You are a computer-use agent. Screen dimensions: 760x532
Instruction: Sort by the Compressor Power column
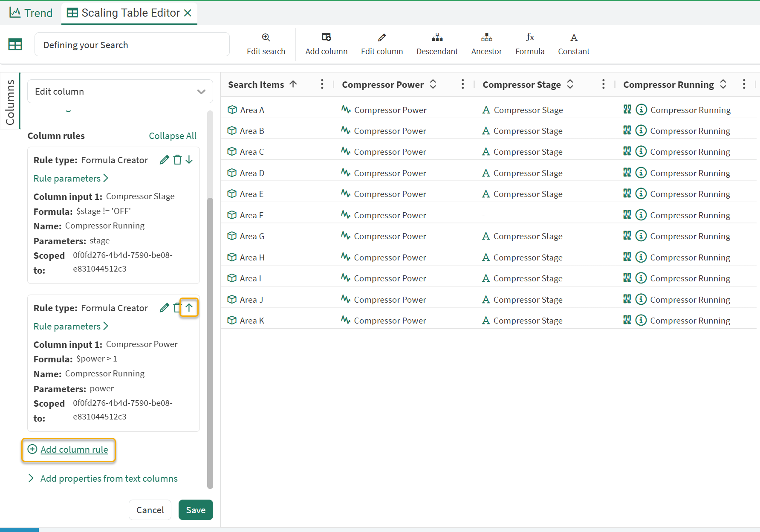pos(433,84)
